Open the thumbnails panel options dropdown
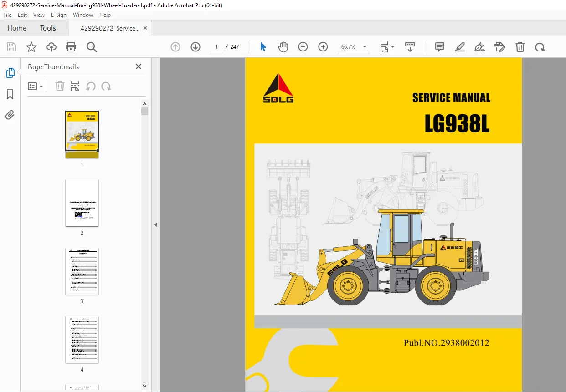The height and width of the screenshot is (392, 566). tap(36, 87)
